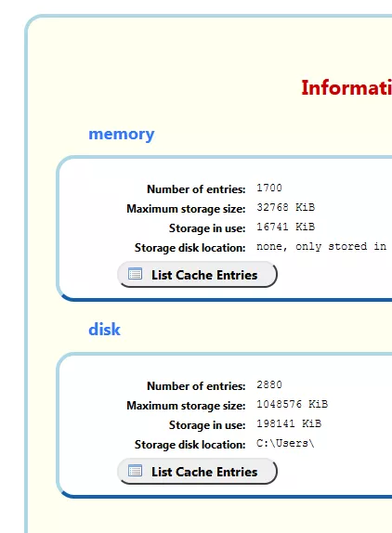Click the red Information page title
This screenshot has height=533, width=392.
tap(346, 87)
